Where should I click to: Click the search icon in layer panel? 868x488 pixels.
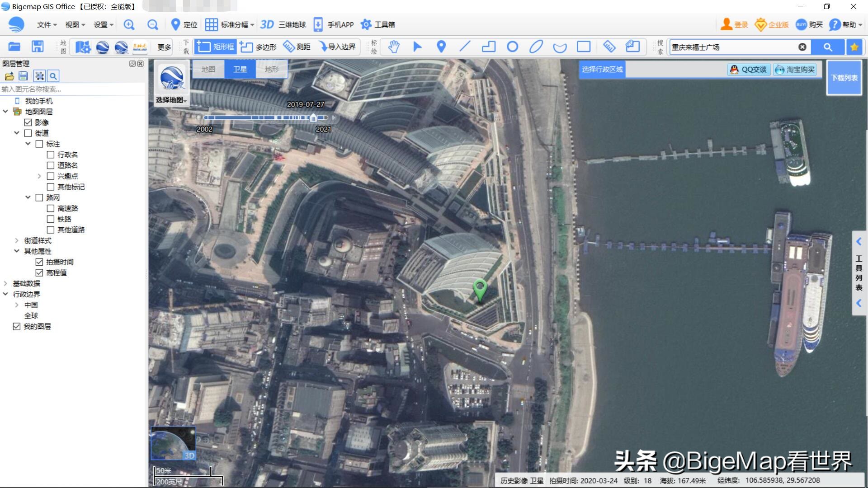[x=53, y=76]
